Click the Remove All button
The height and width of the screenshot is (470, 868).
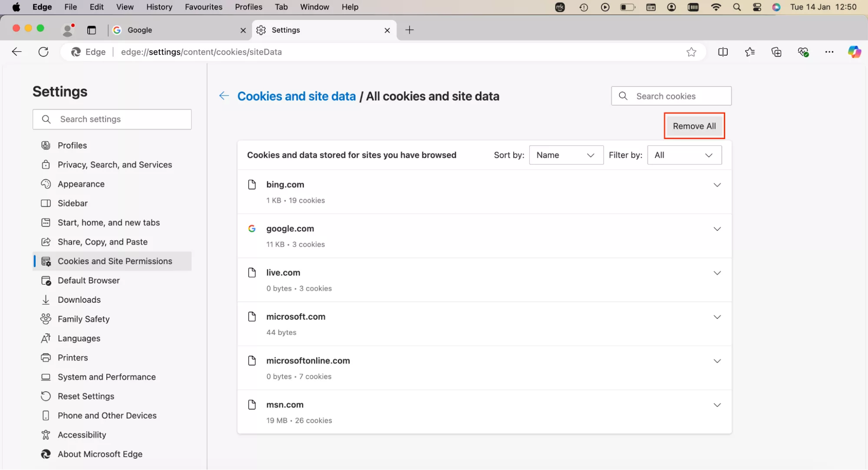[x=694, y=126]
